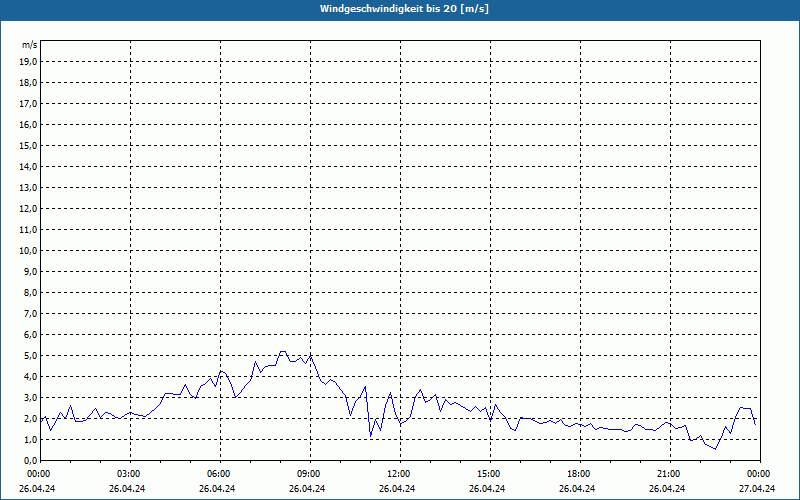Select the '27.04.24' date label
The width and height of the screenshot is (800, 500).
[757, 488]
